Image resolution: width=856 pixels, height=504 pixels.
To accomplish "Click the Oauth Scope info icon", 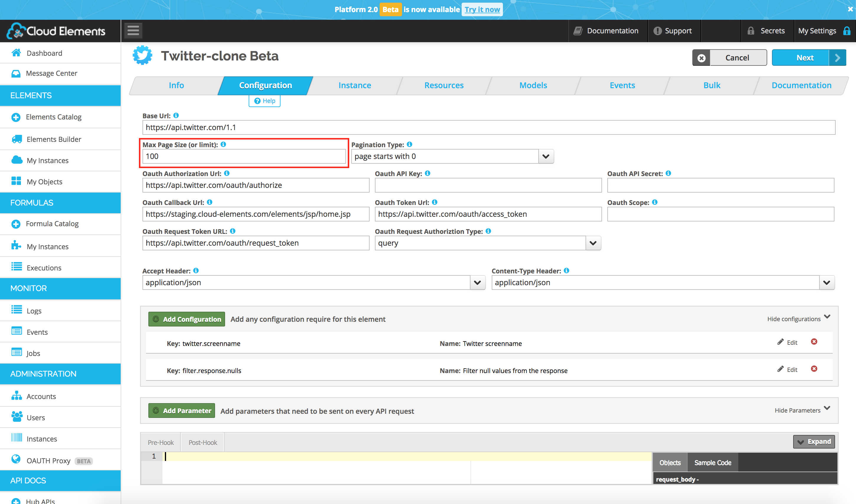I will pyautogui.click(x=655, y=202).
